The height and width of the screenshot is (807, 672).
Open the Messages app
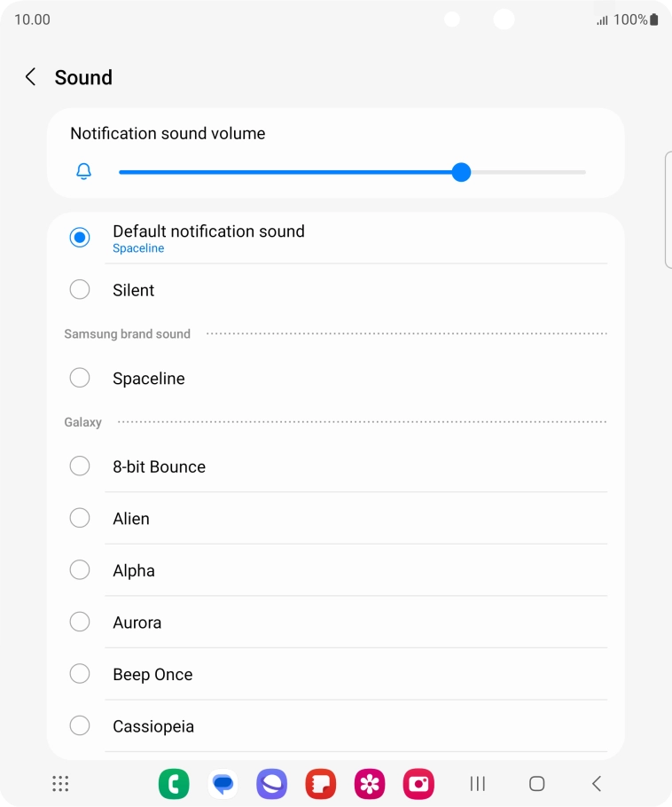coord(223,783)
